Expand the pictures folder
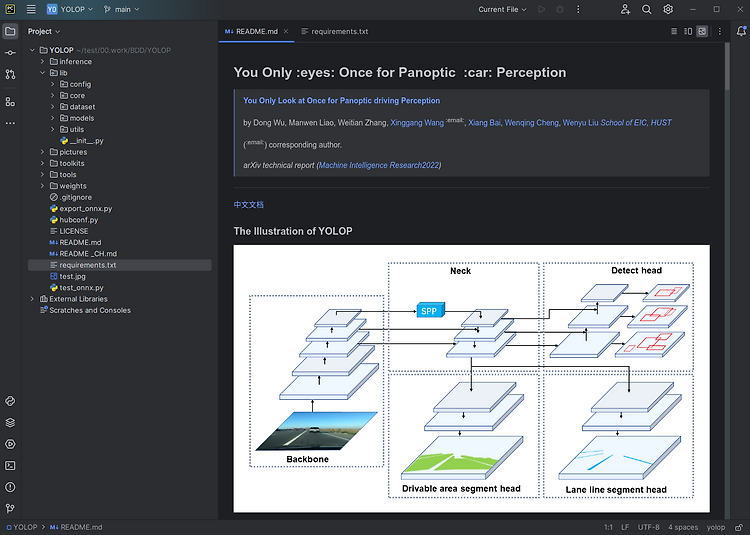Screen dimensions: 750x535 [42, 152]
